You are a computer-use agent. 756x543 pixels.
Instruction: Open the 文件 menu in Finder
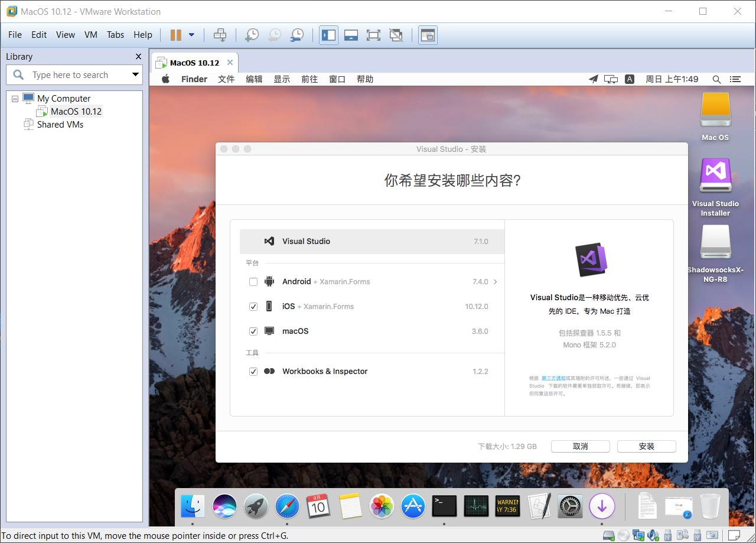[x=226, y=79]
